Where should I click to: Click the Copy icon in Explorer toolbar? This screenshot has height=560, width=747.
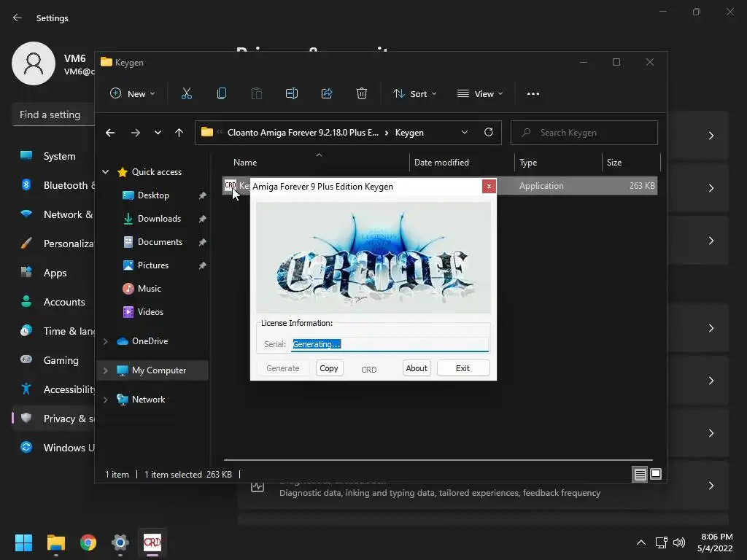(x=222, y=94)
